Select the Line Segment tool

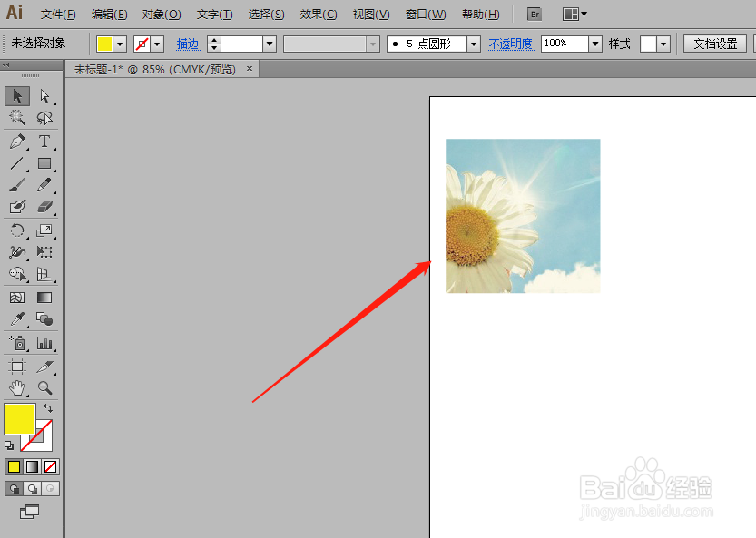pyautogui.click(x=17, y=163)
